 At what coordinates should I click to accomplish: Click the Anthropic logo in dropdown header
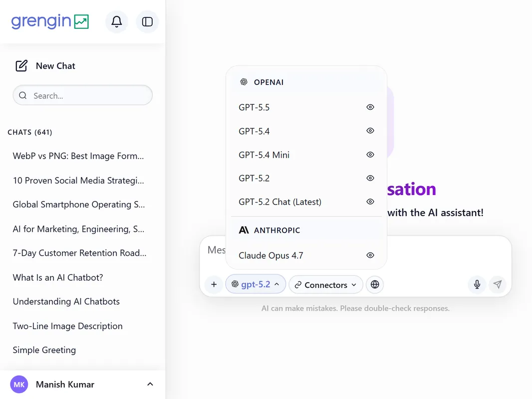point(244,230)
